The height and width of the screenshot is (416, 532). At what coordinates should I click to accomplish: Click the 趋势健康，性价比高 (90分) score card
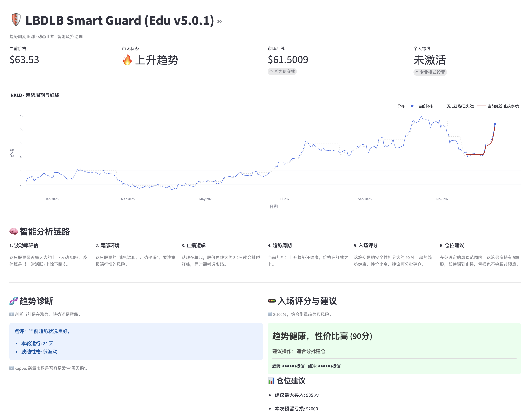322,336
